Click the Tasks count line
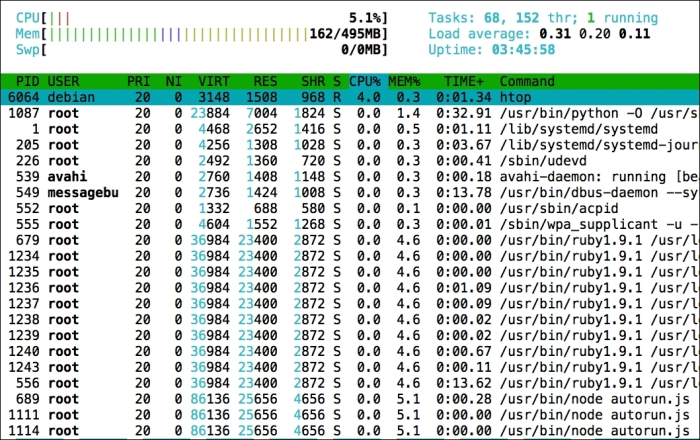The height and width of the screenshot is (440, 700). [543, 18]
